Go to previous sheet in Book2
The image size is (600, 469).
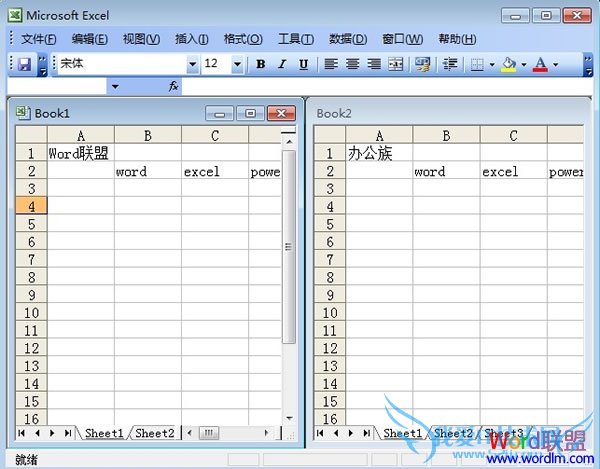point(336,433)
